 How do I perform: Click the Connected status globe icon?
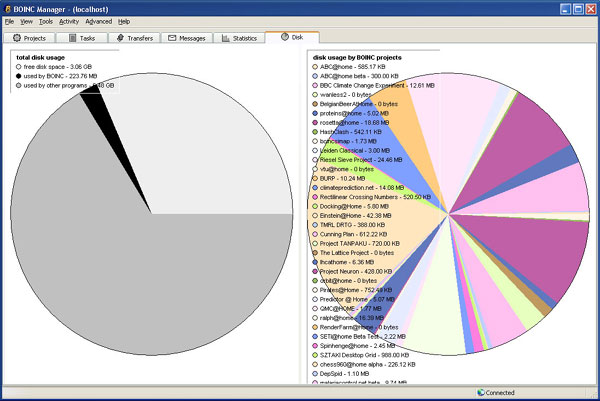pos(481,392)
